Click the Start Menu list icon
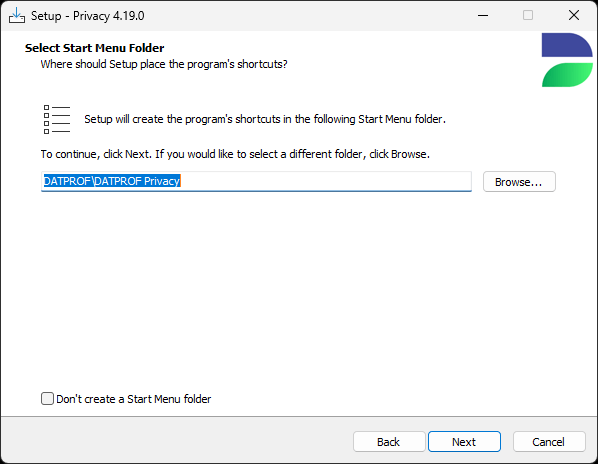598x464 pixels. pyautogui.click(x=57, y=119)
